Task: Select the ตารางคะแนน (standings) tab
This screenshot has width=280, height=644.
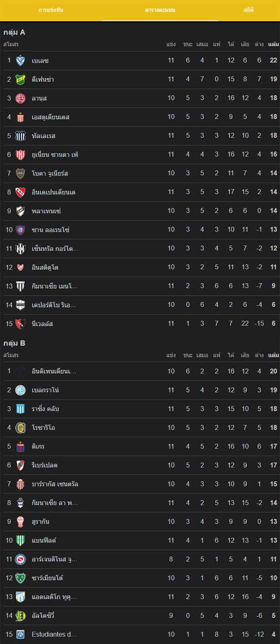Action: (160, 10)
